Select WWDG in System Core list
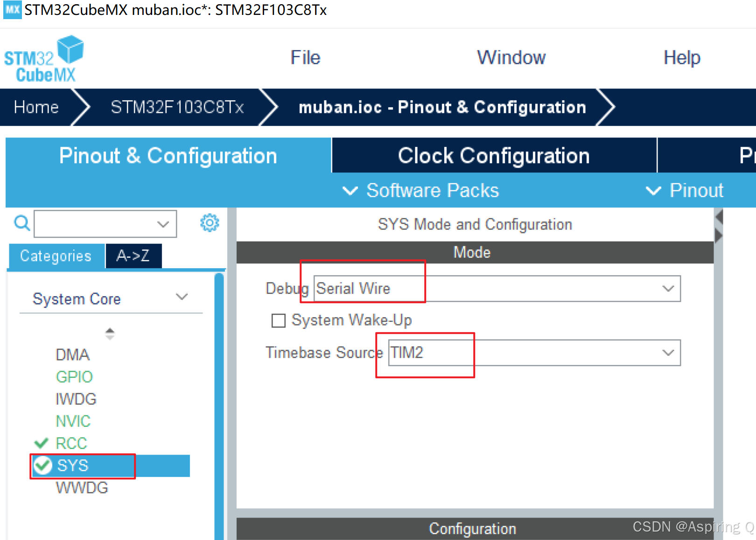Viewport: 756px width, 540px height. tap(82, 488)
